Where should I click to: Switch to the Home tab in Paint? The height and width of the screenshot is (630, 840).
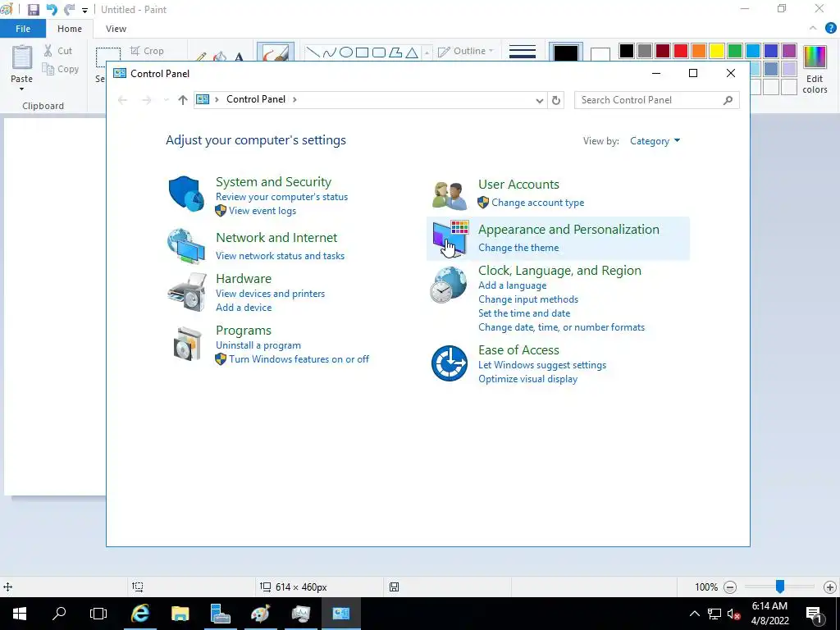pos(70,29)
